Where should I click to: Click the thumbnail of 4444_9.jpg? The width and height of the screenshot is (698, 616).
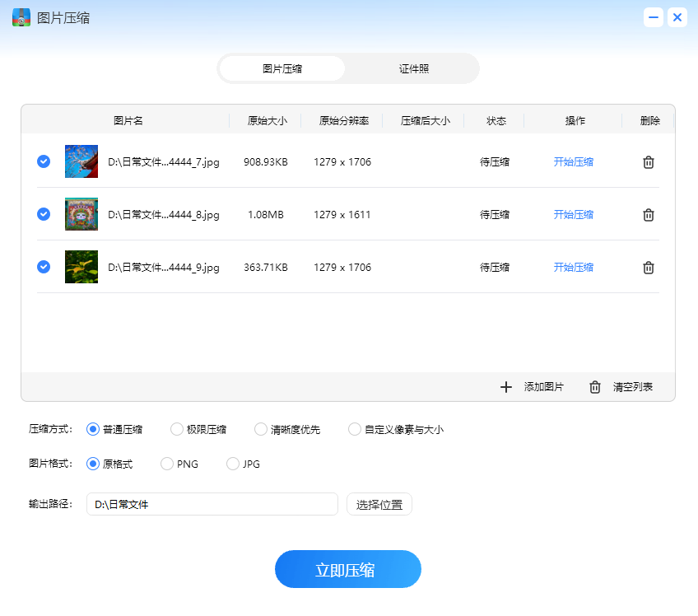click(x=81, y=267)
